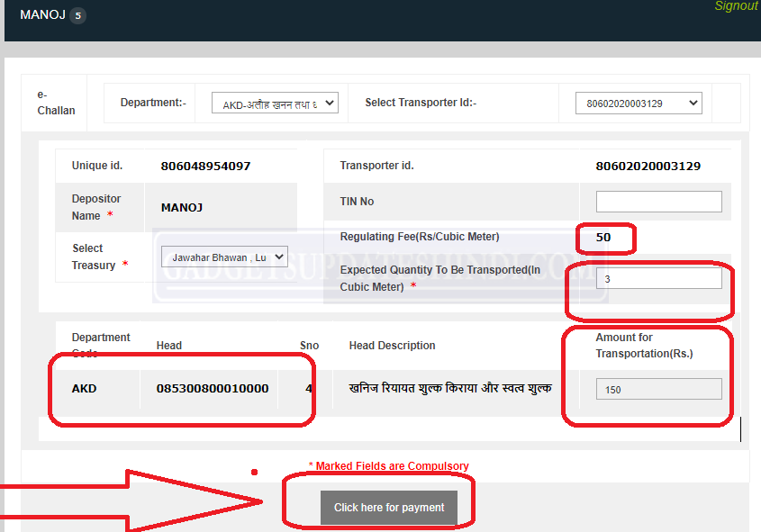Click the e-Challan tab label
Screen dimensions: 761x532
54,101
